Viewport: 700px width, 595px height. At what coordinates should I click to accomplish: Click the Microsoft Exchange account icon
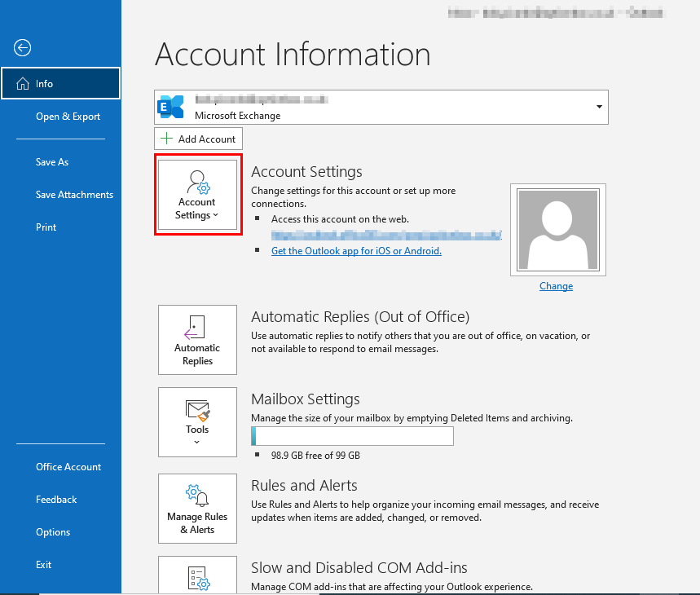[171, 107]
